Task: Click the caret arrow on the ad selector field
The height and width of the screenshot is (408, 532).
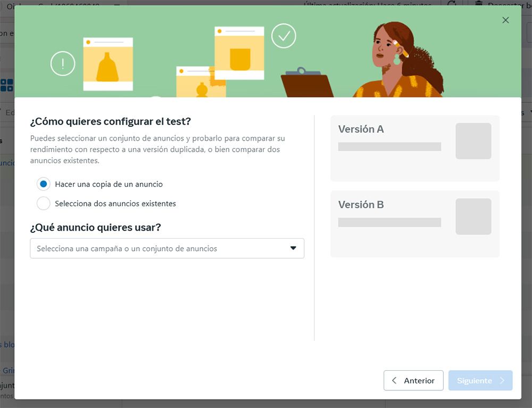Action: (x=293, y=248)
